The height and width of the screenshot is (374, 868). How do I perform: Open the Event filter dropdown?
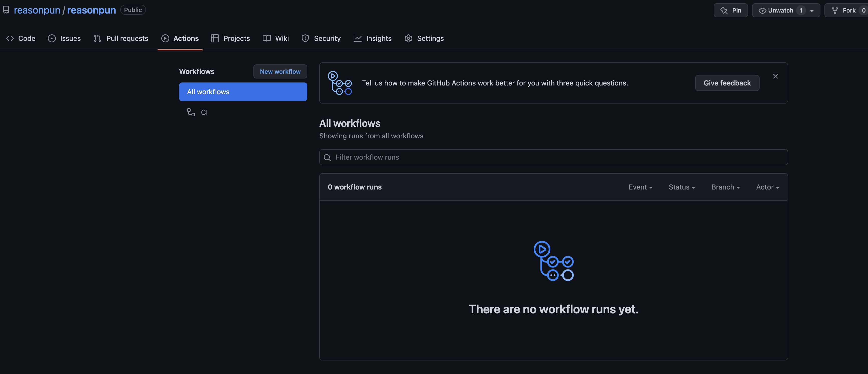(640, 187)
